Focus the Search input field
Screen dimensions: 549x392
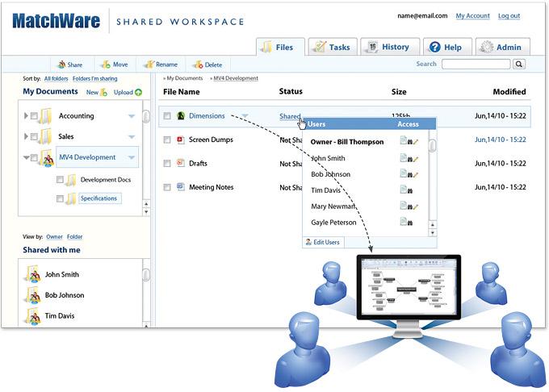476,64
